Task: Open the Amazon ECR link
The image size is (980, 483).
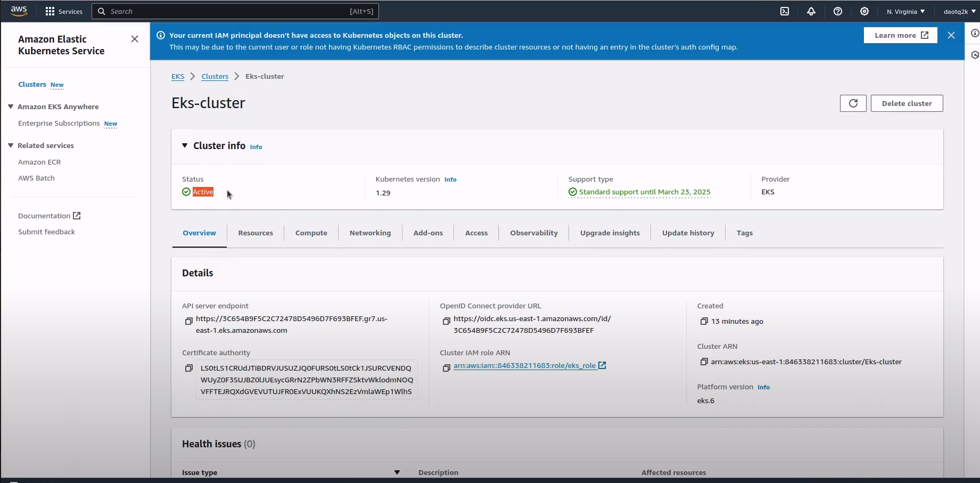Action: (x=39, y=162)
